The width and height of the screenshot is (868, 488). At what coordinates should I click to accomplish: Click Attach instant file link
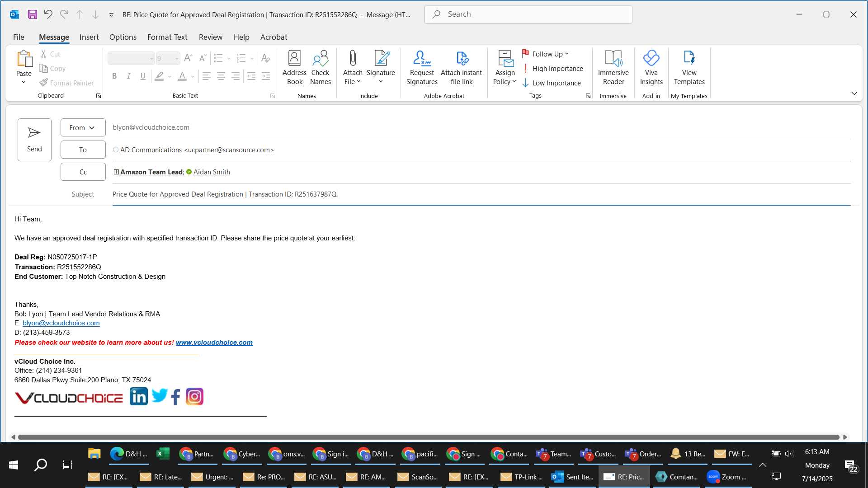coord(461,68)
